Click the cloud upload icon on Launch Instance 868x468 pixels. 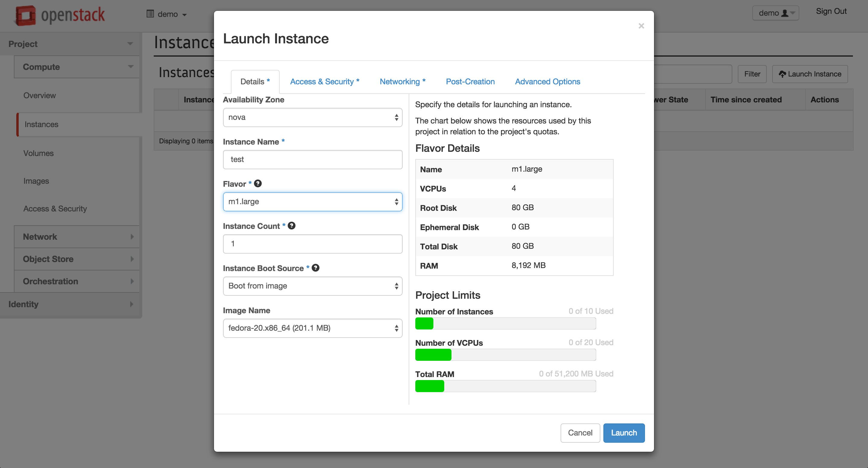pyautogui.click(x=782, y=74)
